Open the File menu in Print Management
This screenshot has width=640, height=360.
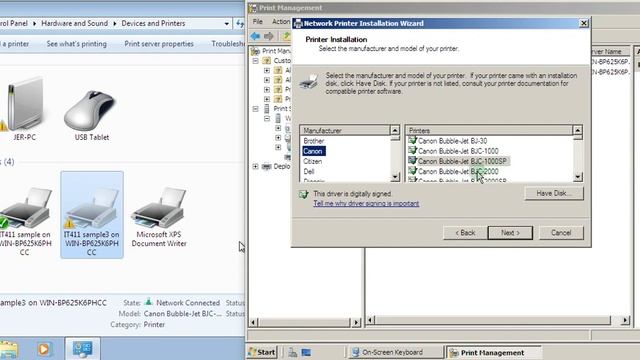(258, 22)
